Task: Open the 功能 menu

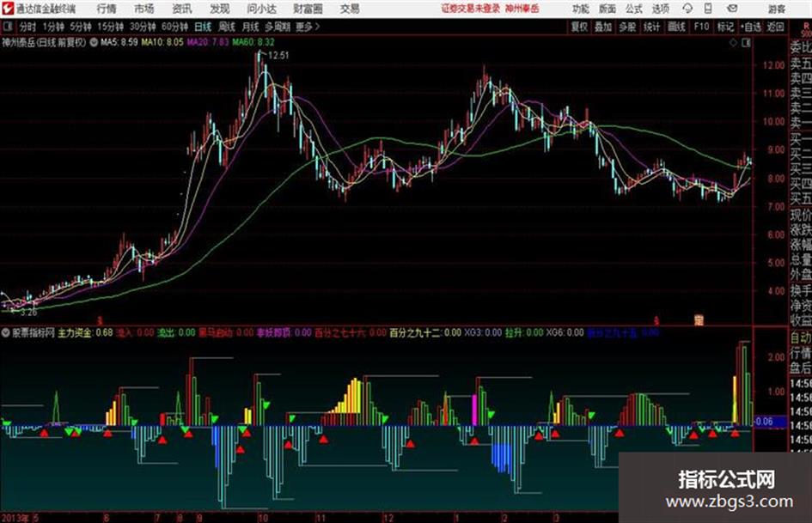Action: point(581,9)
